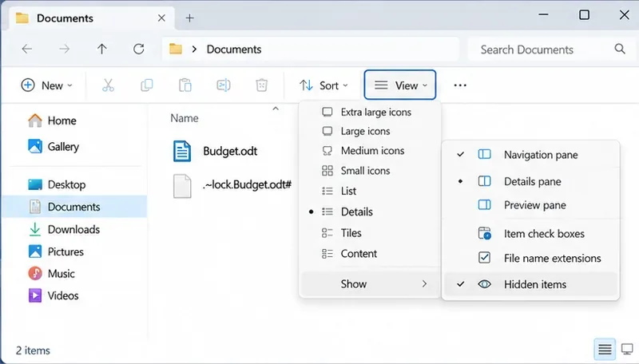Select the Documents tab title
The width and height of the screenshot is (639, 364).
click(x=65, y=18)
